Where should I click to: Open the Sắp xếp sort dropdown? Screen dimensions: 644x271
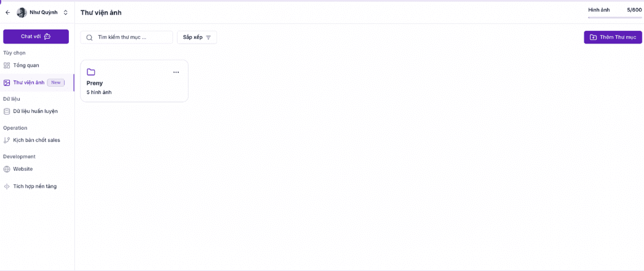tap(197, 37)
